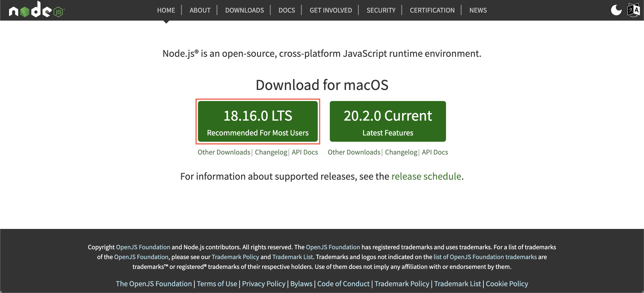Click the Node.js logo
The image size is (644, 293).
pyautogui.click(x=37, y=10)
